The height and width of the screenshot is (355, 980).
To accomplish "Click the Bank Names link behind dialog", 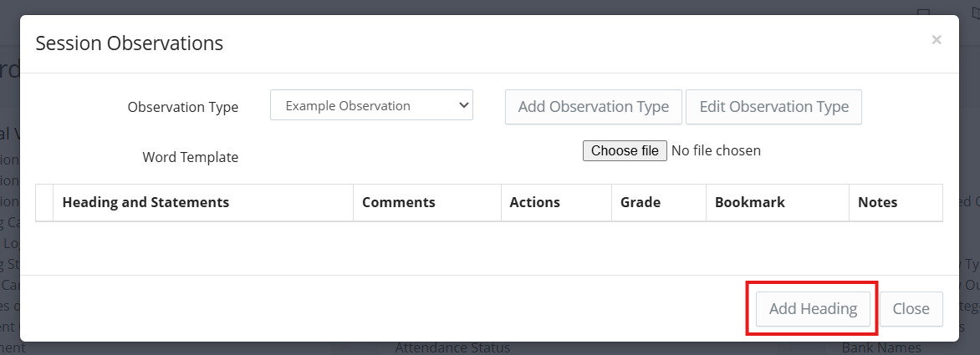I will click(881, 348).
